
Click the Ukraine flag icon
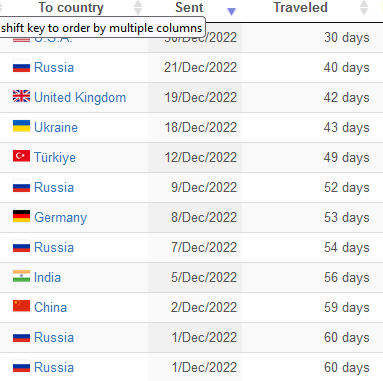coord(21,126)
